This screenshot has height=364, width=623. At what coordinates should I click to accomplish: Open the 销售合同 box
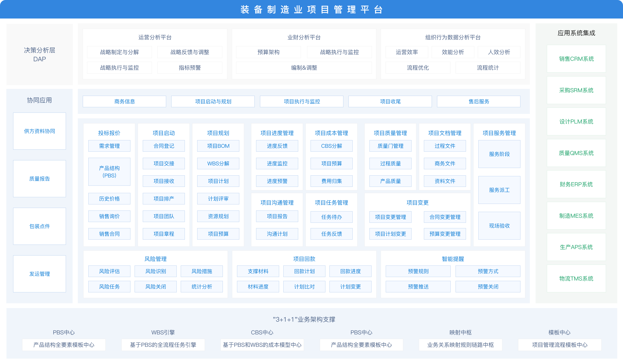click(x=109, y=234)
